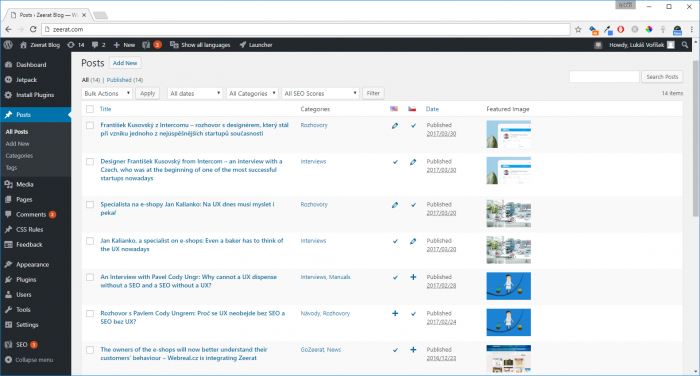Click Czech flag column header

click(412, 109)
